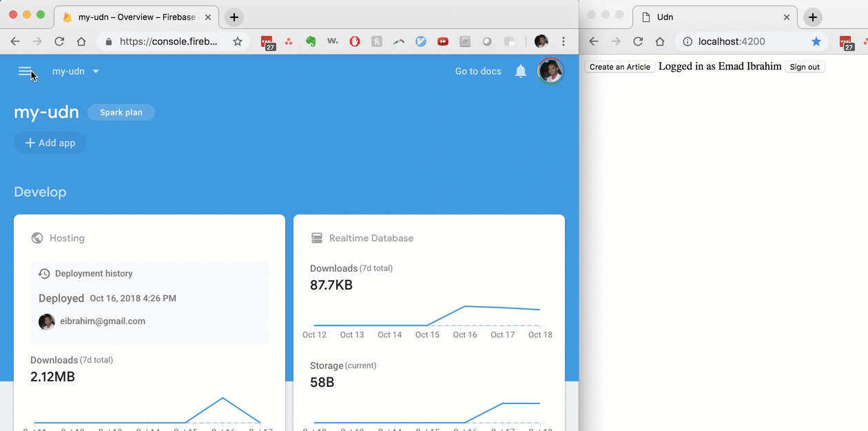This screenshot has height=431, width=868.
Task: Open the Hosting card title
Action: (67, 238)
